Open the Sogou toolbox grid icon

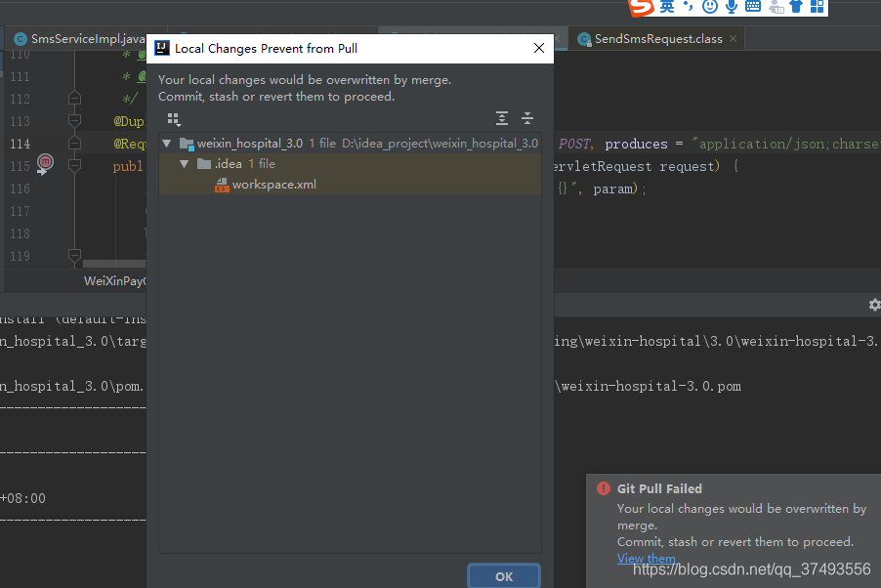coord(817,7)
